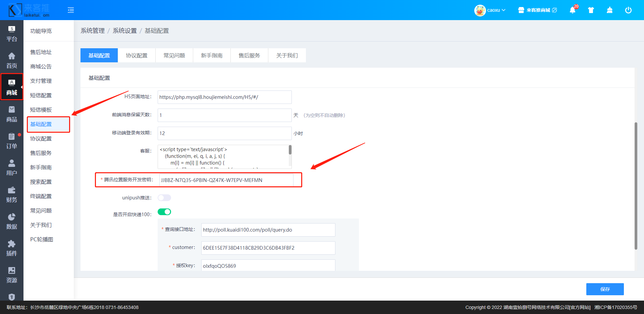Open the 用户 sidebar section

click(x=12, y=168)
